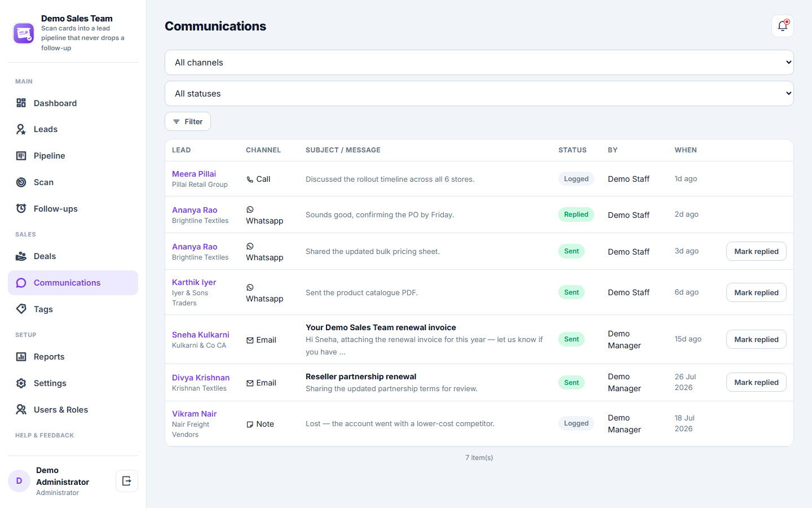Image resolution: width=812 pixels, height=508 pixels.
Task: Click the note icon in Vikram Nair's row
Action: point(250,424)
